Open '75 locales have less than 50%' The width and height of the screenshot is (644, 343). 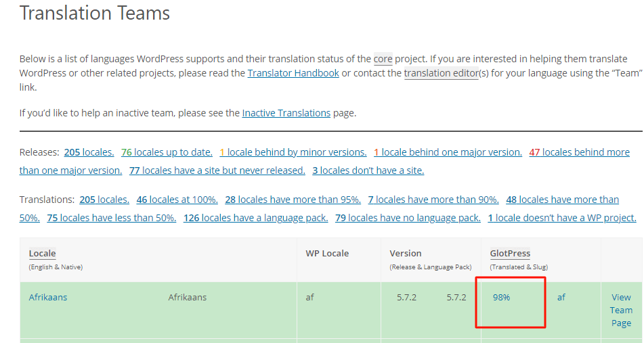[111, 218]
